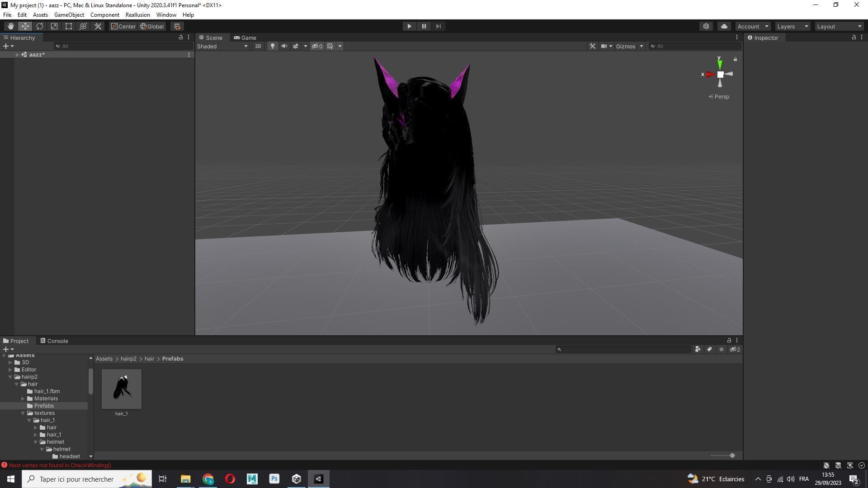Image resolution: width=868 pixels, height=488 pixels.
Task: Open the File menu
Action: (x=7, y=15)
